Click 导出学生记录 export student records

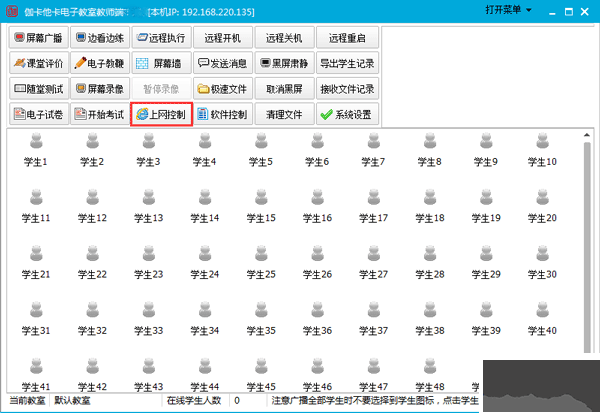(346, 63)
